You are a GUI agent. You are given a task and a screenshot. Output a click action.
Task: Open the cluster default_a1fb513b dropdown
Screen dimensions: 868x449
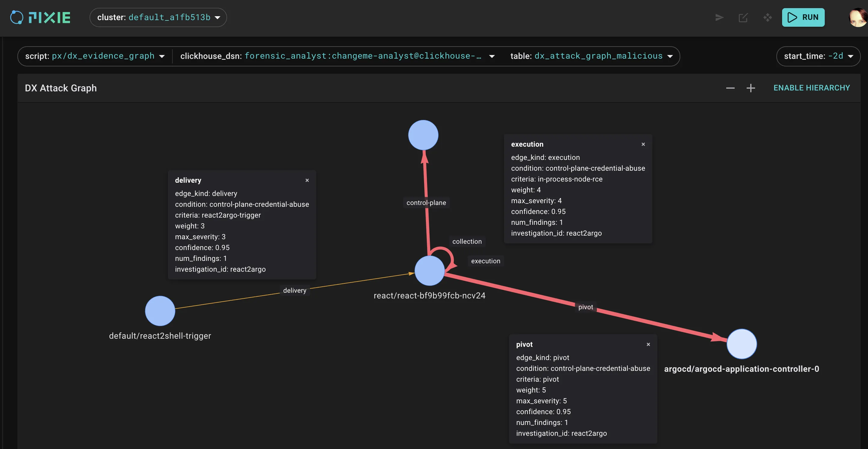click(x=158, y=17)
